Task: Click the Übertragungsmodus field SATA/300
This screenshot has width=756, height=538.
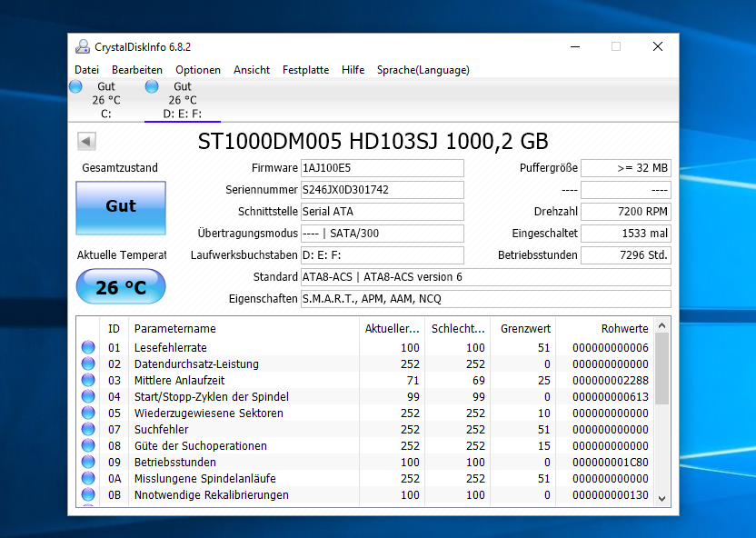Action: tap(383, 234)
